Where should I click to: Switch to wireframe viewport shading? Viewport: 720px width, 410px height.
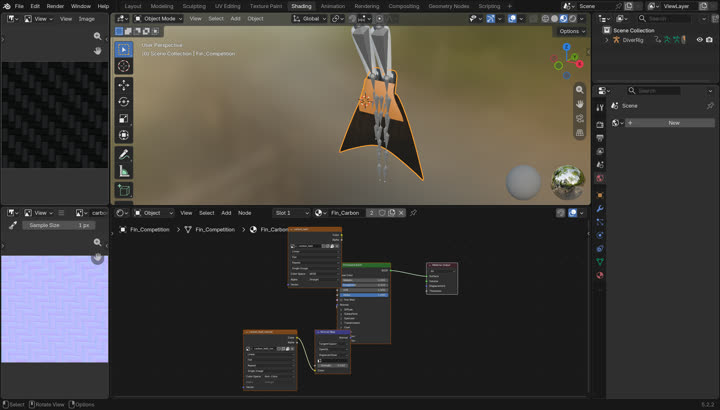545,19
